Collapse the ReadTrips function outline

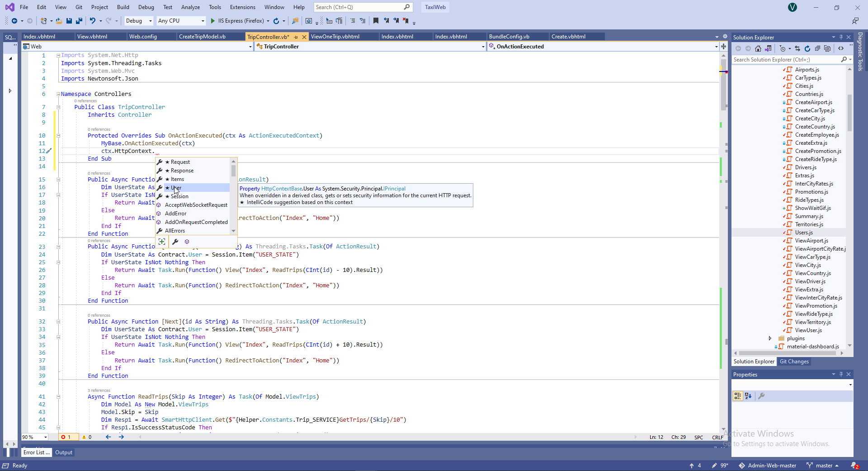(58, 397)
